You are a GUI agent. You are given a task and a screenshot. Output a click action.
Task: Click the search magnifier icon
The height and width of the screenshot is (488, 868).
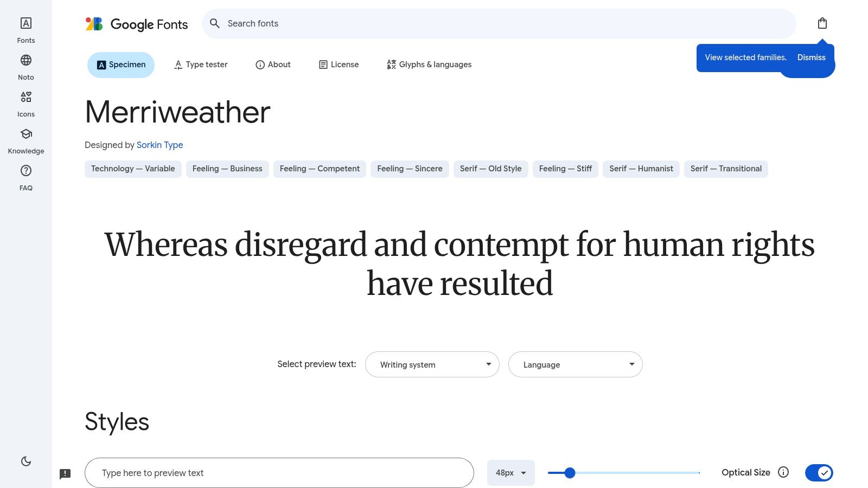pyautogui.click(x=215, y=23)
